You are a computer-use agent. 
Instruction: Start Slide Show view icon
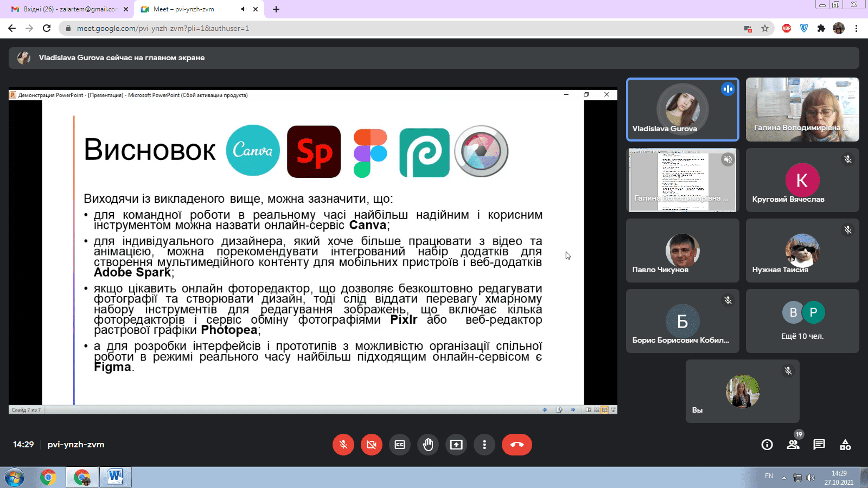613,410
